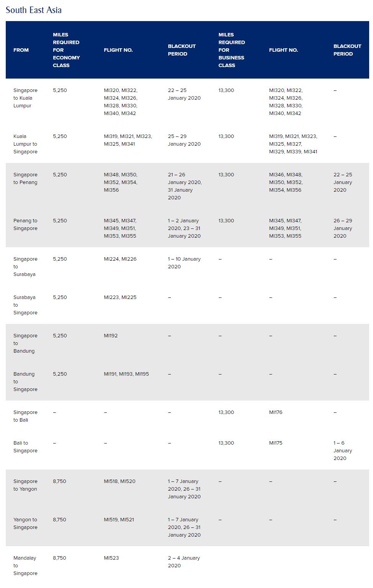This screenshot has height=588, width=373.
Task: Select the Singapore to Surabaya route cell
Action: tap(25, 266)
